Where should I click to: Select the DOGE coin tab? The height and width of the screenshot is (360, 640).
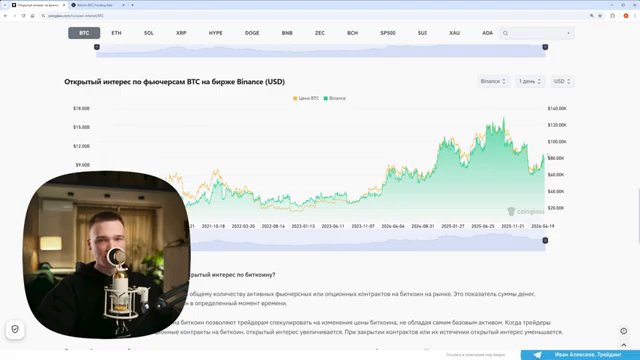[x=252, y=33]
